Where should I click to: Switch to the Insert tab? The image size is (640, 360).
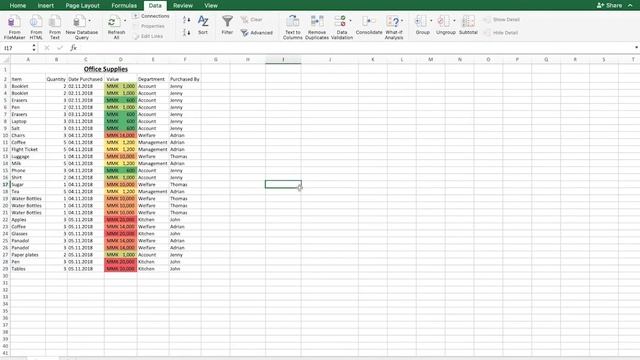click(45, 5)
